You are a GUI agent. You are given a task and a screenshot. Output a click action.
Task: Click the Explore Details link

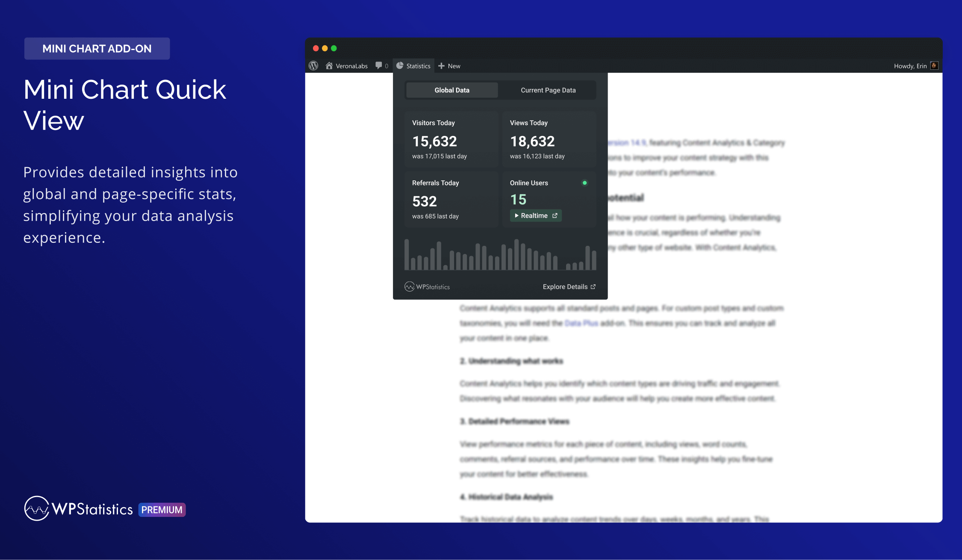click(x=569, y=287)
